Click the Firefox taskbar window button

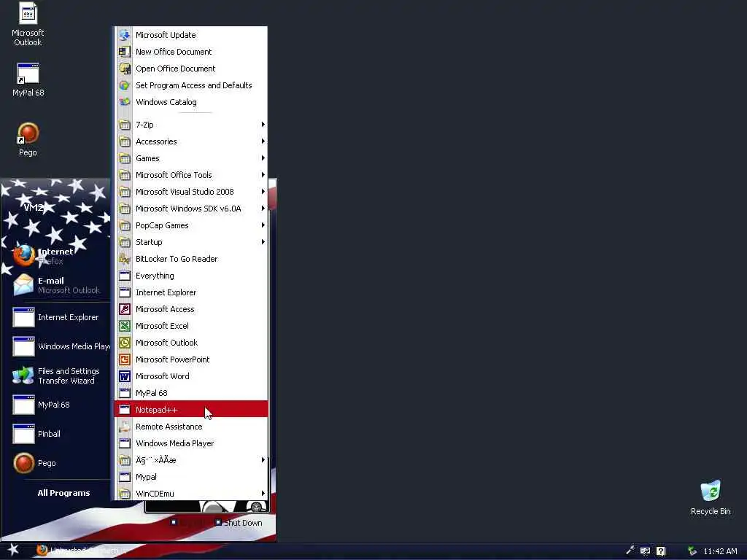(81, 551)
